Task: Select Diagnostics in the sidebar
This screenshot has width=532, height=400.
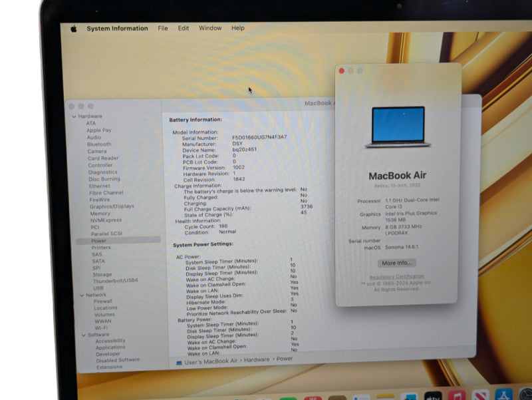Action: click(x=103, y=172)
